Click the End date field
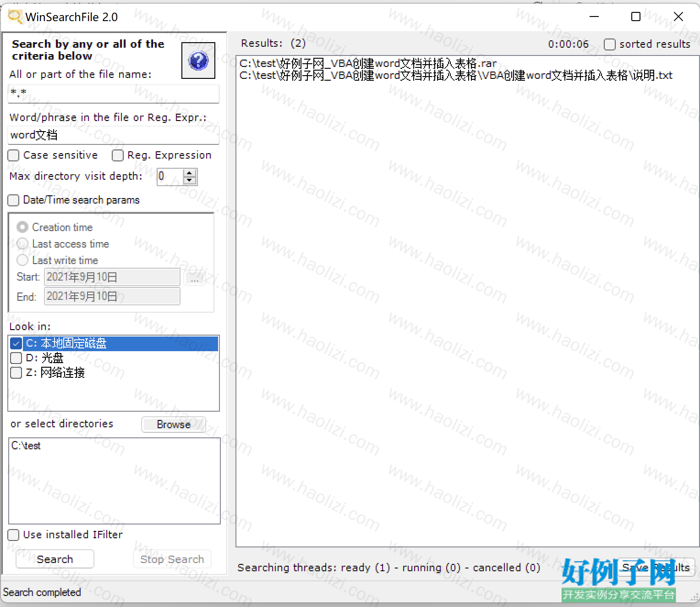Screen dimensions: 700x607 click(x=112, y=296)
